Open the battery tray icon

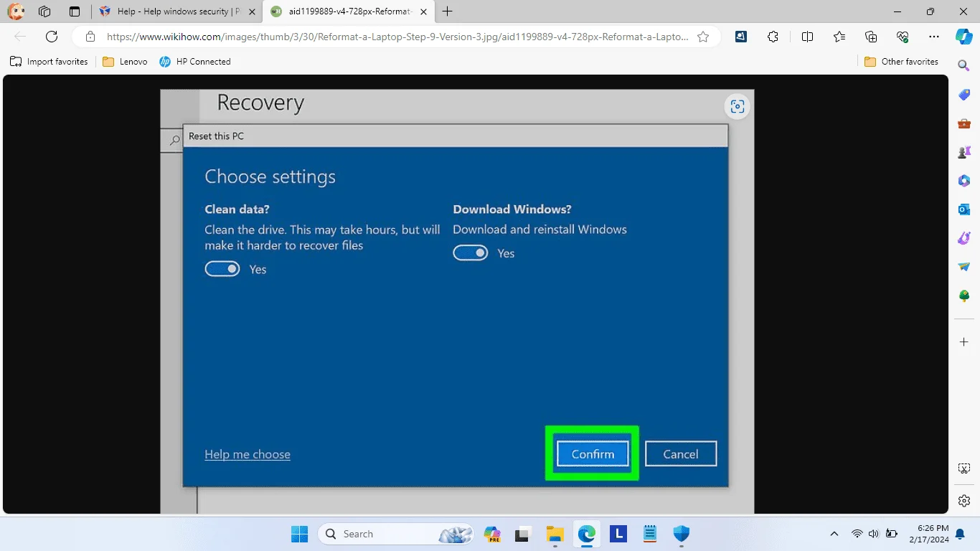point(892,534)
